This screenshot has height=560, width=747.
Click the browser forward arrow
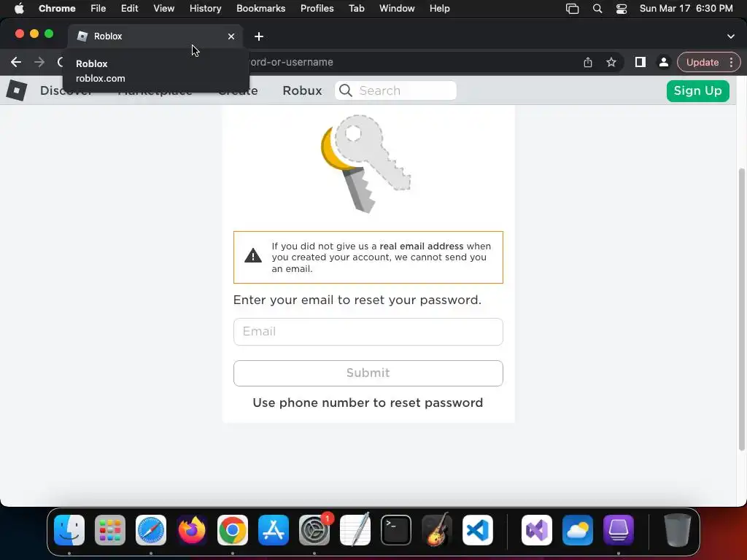coord(39,62)
